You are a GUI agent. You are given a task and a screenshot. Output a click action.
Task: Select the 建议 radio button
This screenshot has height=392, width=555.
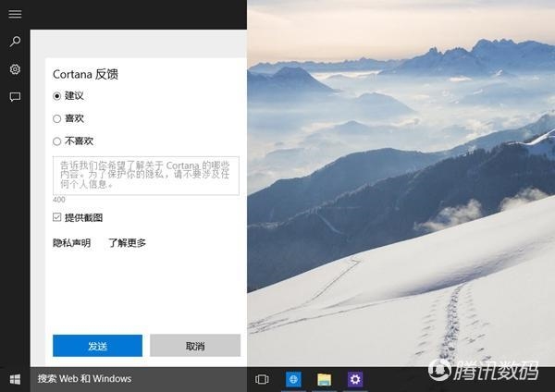pyautogui.click(x=56, y=96)
